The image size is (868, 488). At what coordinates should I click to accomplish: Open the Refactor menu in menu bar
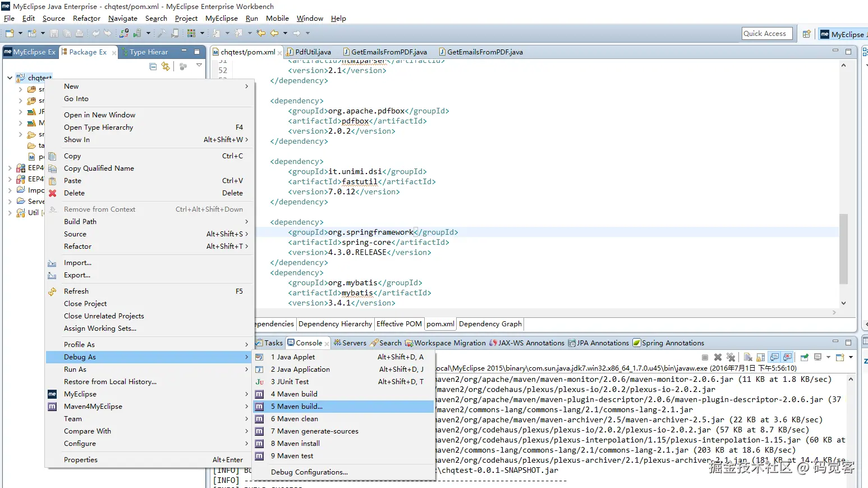pyautogui.click(x=86, y=19)
